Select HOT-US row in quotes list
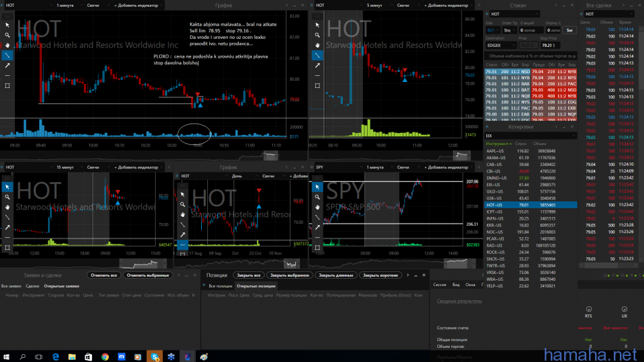This screenshot has width=644, height=362. (530, 205)
